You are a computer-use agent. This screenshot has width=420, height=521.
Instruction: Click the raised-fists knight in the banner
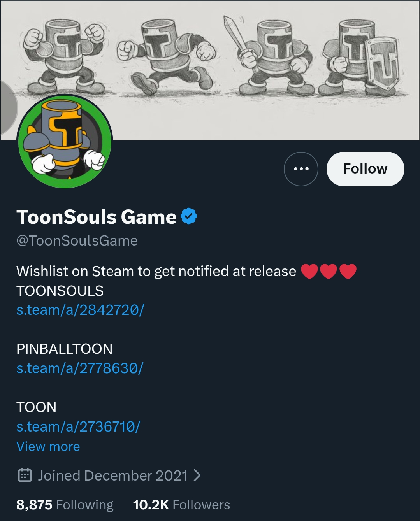[x=64, y=56]
